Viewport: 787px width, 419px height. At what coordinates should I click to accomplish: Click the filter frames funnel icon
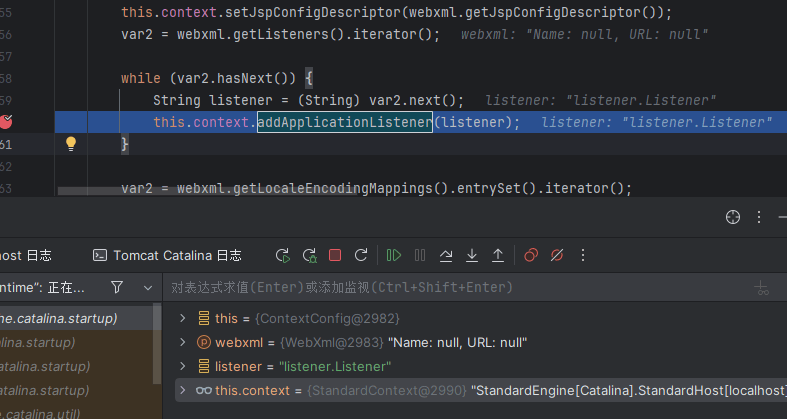(x=117, y=288)
